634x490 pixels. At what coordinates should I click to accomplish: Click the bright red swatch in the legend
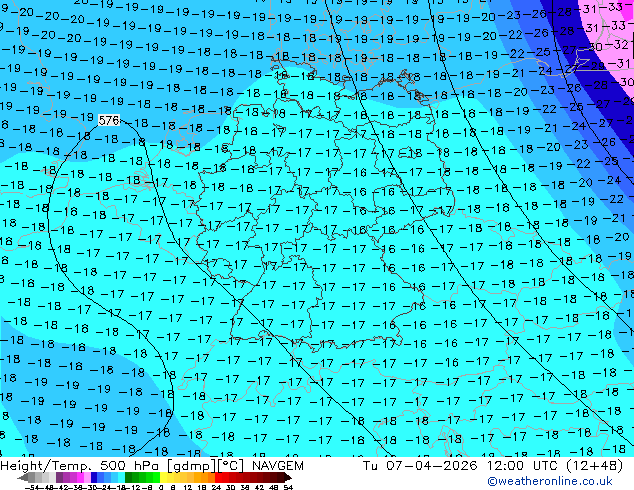pyautogui.click(x=218, y=477)
